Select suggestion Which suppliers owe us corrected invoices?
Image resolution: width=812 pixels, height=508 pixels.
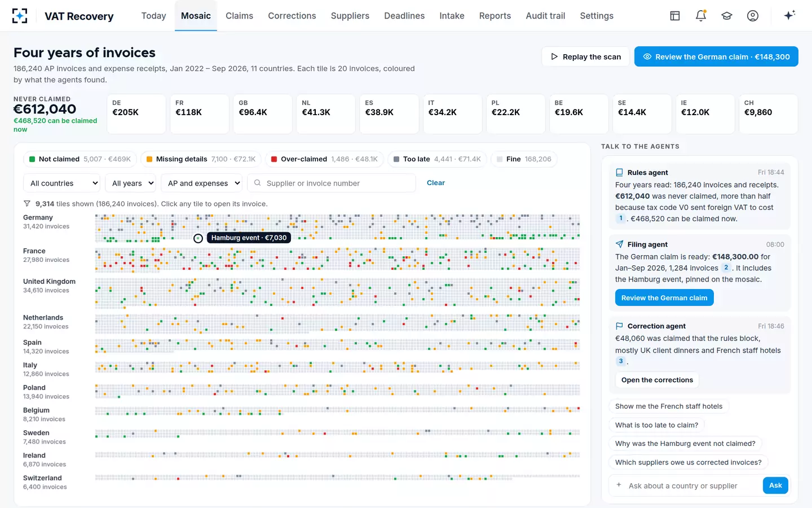[688, 462]
